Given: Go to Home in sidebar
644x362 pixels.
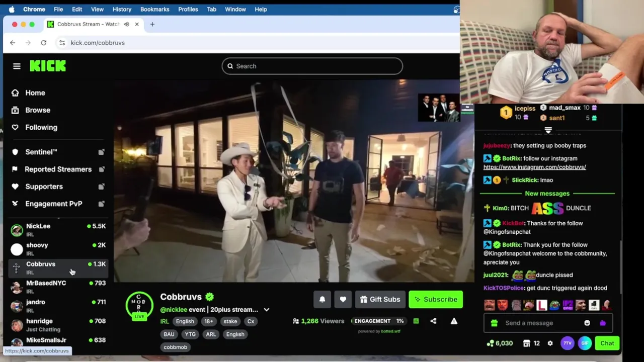Looking at the screenshot, I should coord(35,93).
